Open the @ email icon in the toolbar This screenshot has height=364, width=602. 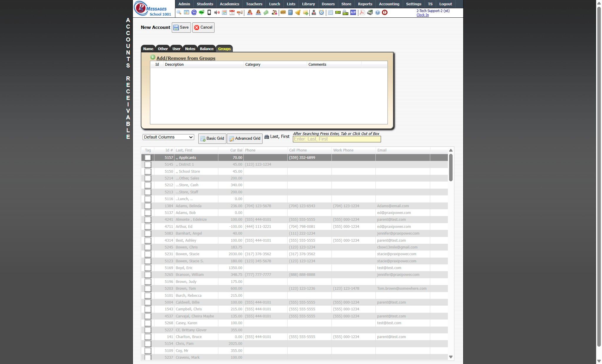tap(194, 12)
